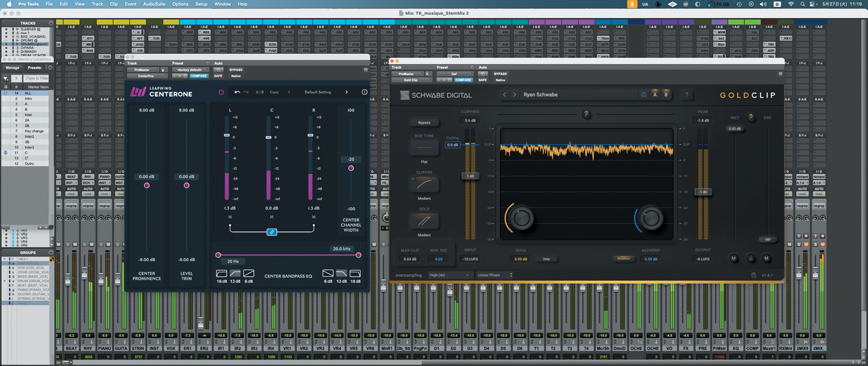Click the Center Prominence slider handle
Image resolution: width=868 pixels, height=366 pixels.
(147, 185)
